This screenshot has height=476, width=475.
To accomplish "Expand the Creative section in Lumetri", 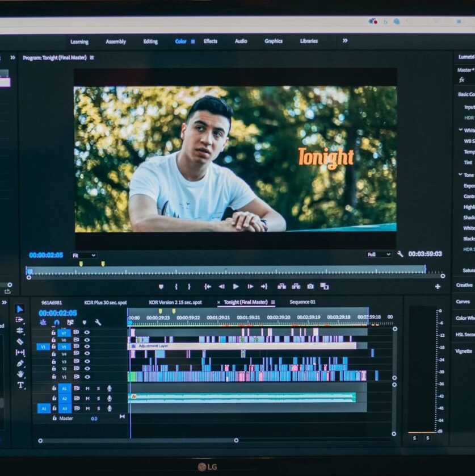I will (x=464, y=285).
